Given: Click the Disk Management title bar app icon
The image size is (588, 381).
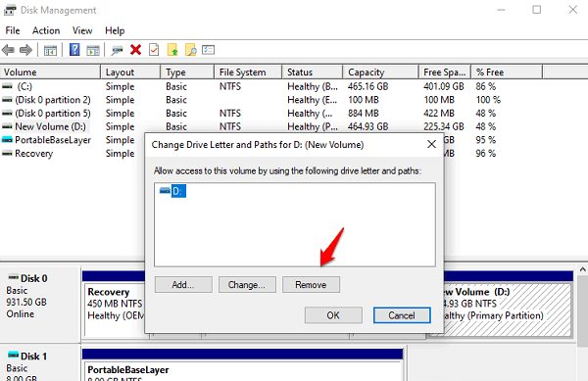Looking at the screenshot, I should (10, 10).
